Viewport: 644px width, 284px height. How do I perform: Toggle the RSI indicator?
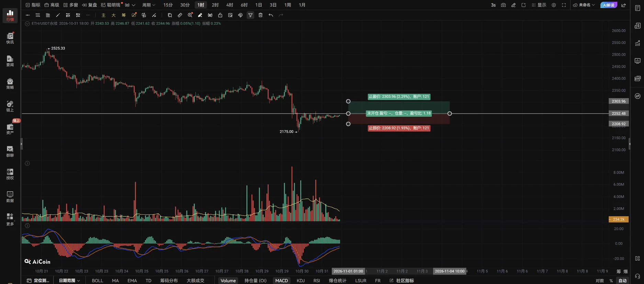(x=317, y=281)
